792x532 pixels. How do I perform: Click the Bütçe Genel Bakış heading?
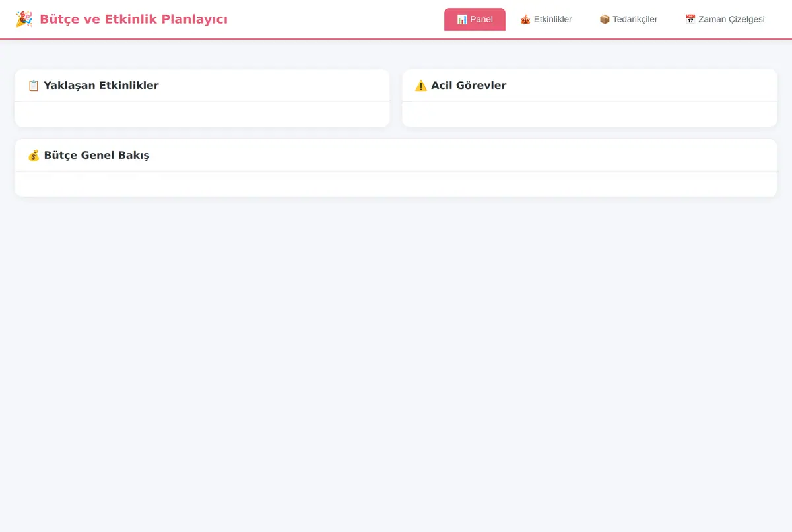(x=96, y=155)
